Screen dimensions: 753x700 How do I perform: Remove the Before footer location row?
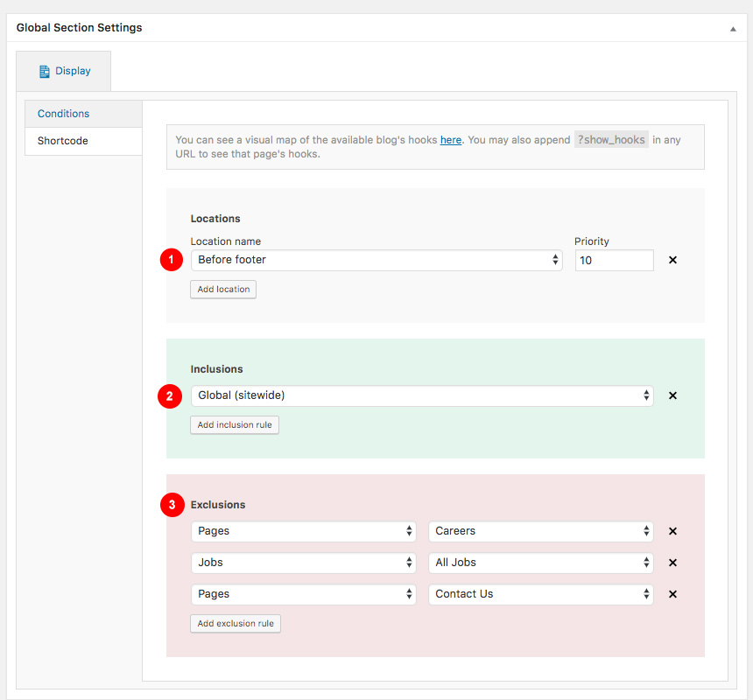pyautogui.click(x=672, y=260)
